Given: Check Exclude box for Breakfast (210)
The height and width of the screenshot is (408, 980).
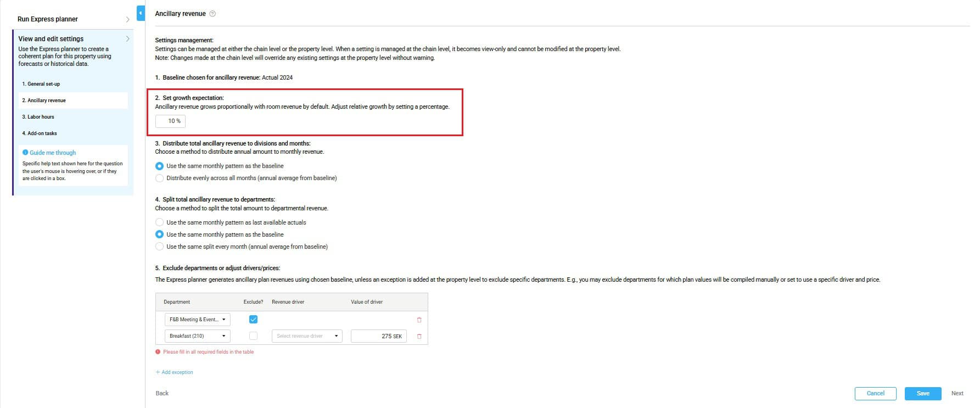Looking at the screenshot, I should 253,336.
